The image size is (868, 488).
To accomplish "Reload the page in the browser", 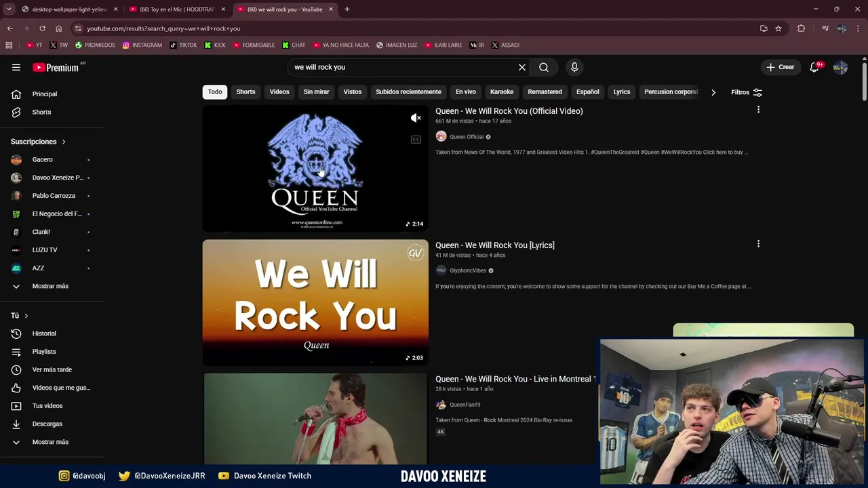I will 42,28.
